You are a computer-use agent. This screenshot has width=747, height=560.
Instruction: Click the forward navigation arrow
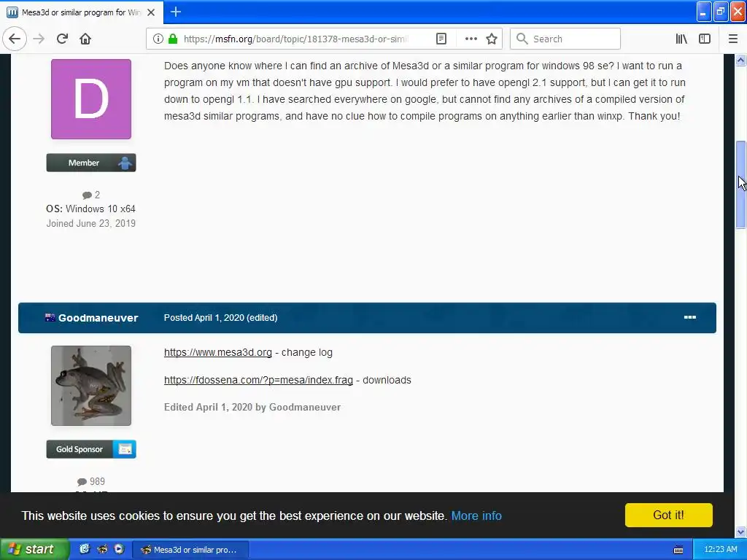point(39,39)
